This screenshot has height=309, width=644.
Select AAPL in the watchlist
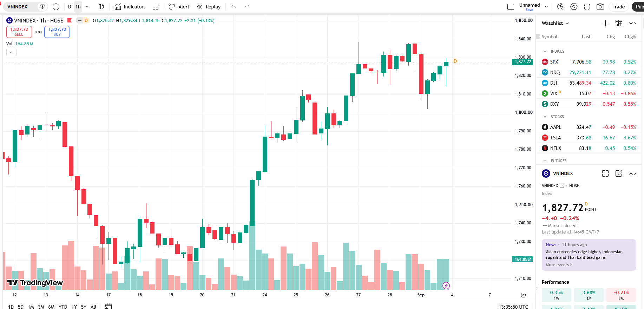[x=589, y=127]
